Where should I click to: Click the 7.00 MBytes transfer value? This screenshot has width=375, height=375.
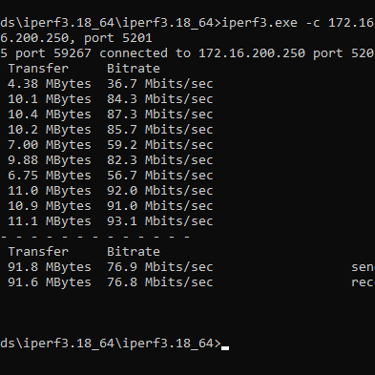pos(49,145)
